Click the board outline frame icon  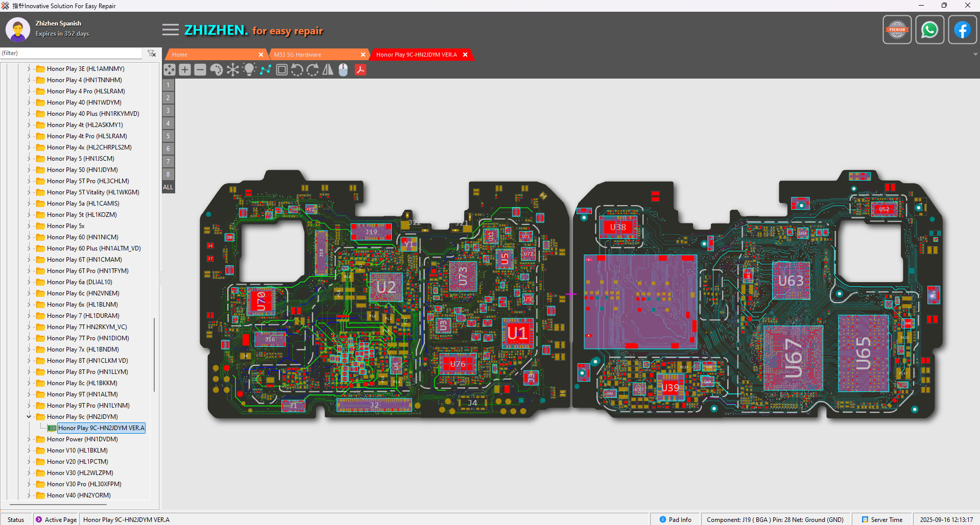281,70
